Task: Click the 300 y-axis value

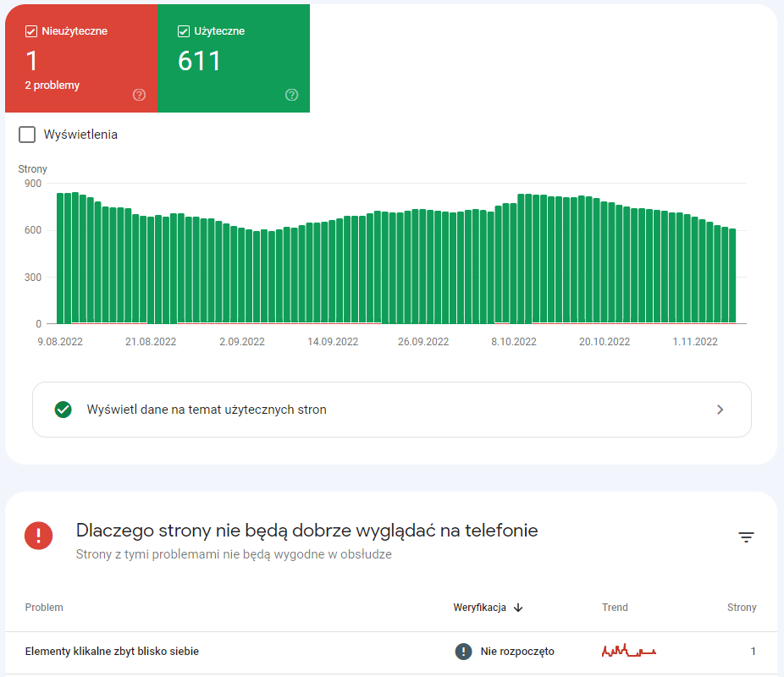Action: [x=32, y=278]
